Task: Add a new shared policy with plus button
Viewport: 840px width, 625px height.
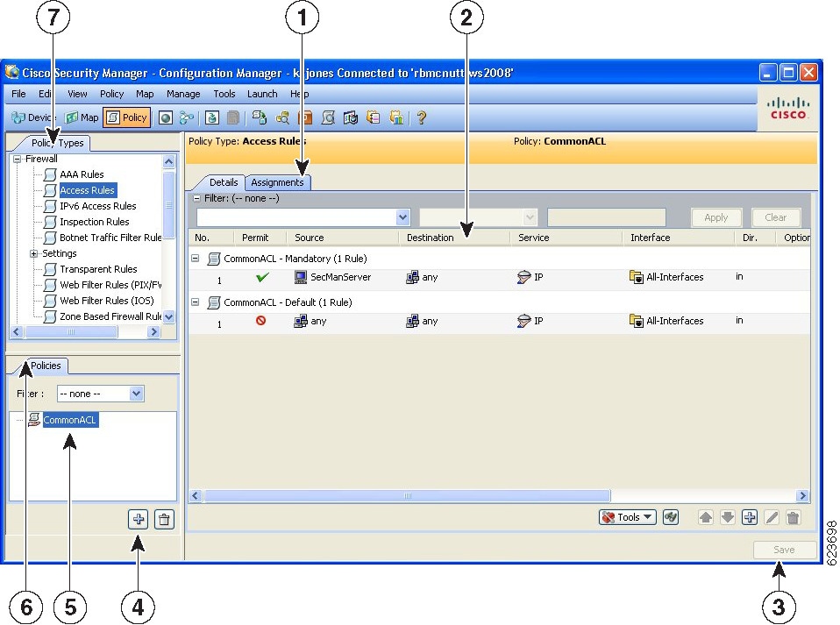Action: click(x=139, y=519)
